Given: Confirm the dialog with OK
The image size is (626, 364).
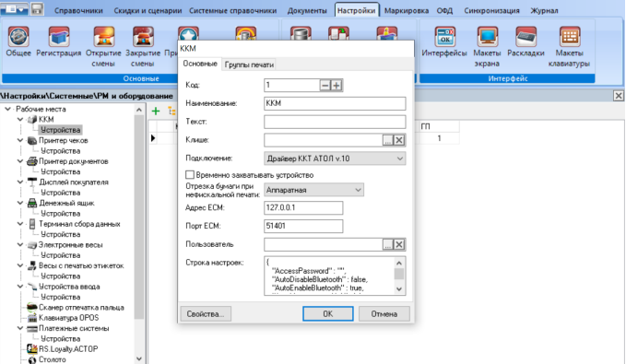Looking at the screenshot, I should (x=328, y=313).
